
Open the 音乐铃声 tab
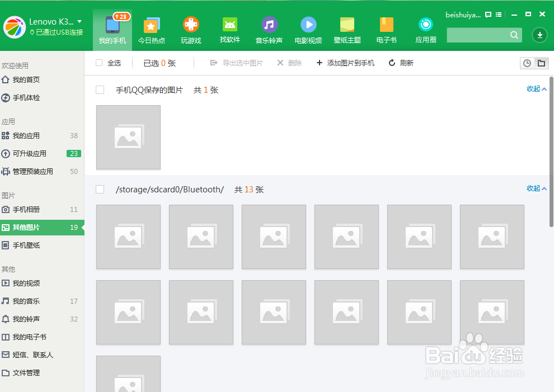(x=269, y=30)
